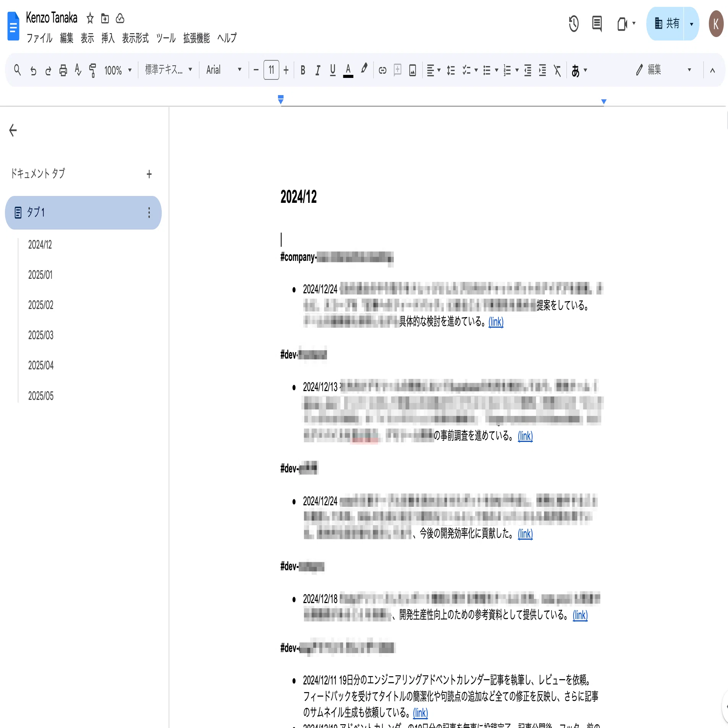Open the ファイル menu
This screenshot has width=728, height=728.
point(39,38)
